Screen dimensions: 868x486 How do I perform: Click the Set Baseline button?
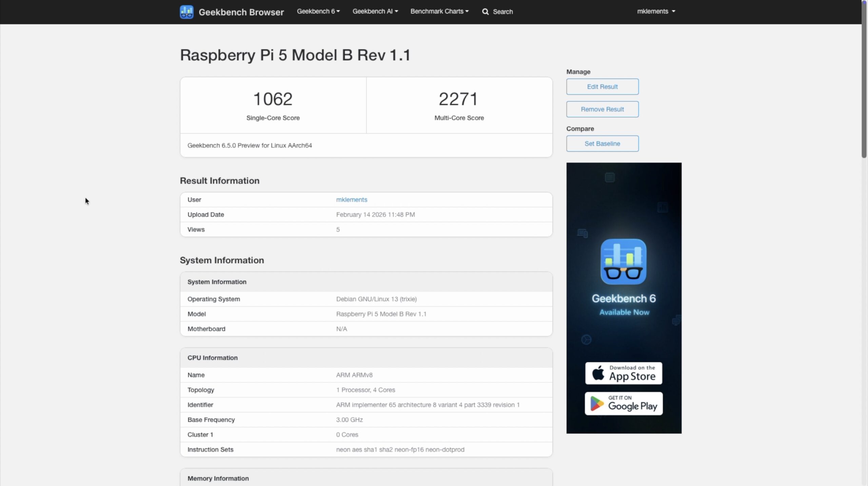pos(602,144)
